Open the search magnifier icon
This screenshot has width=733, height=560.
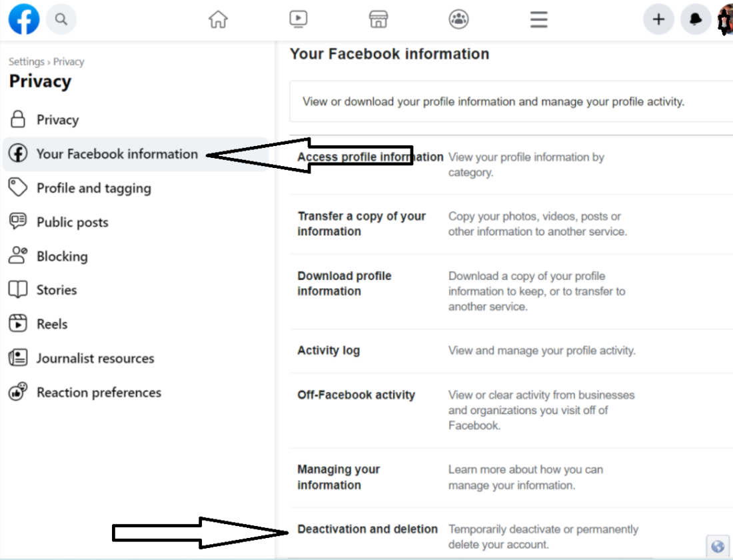(61, 19)
